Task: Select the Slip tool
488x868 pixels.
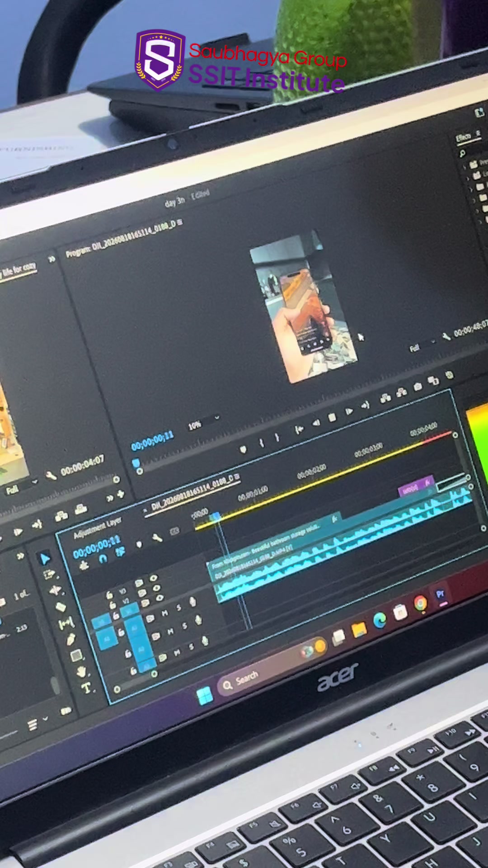Action: [66, 624]
